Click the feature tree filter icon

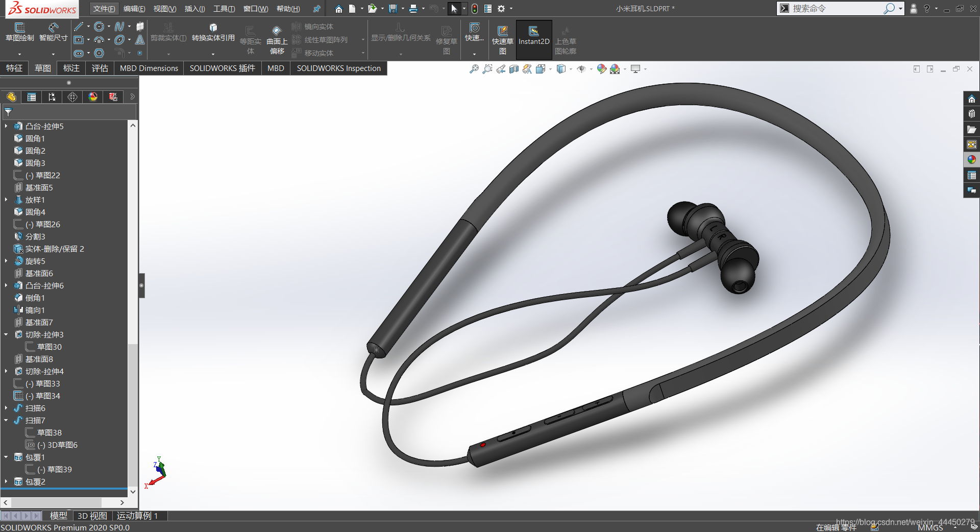click(x=8, y=112)
